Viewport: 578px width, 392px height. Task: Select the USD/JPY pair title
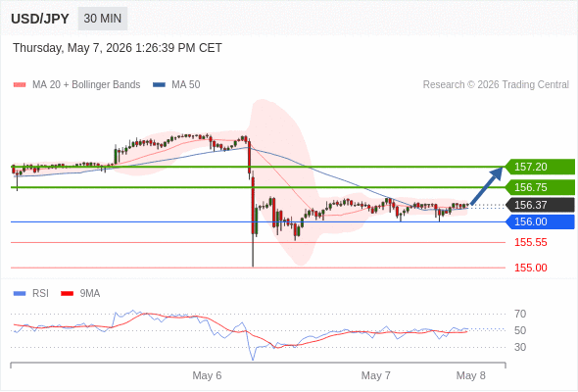[x=40, y=19]
